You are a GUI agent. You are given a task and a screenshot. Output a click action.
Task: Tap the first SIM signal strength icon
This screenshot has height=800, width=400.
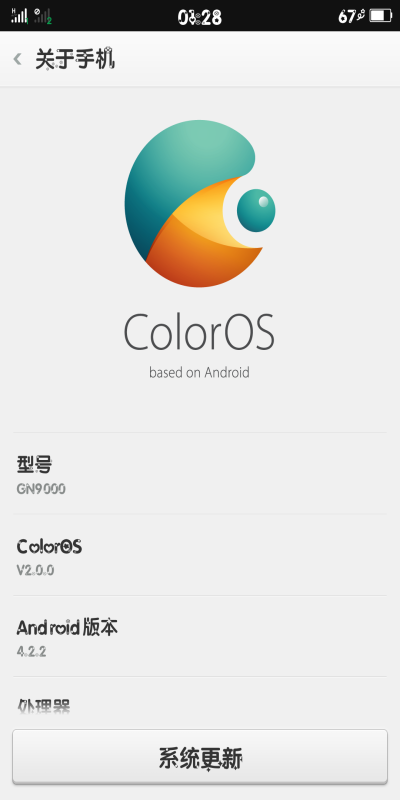coord(19,16)
